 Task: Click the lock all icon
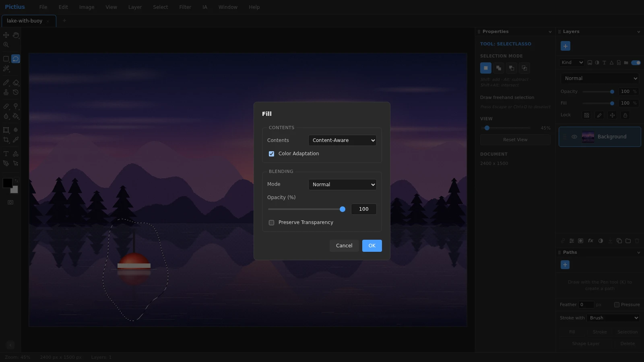[x=625, y=115]
